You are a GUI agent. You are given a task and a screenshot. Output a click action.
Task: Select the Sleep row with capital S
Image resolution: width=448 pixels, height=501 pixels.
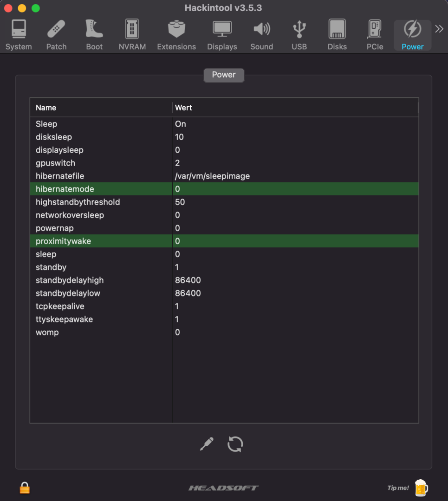[224, 124]
